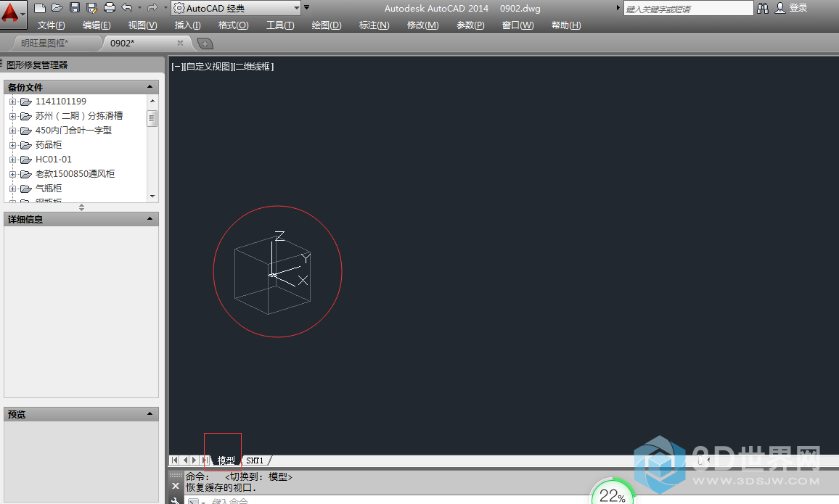This screenshot has width=839, height=504.
Task: Open the undo history dropdown arrow
Action: pos(139,7)
